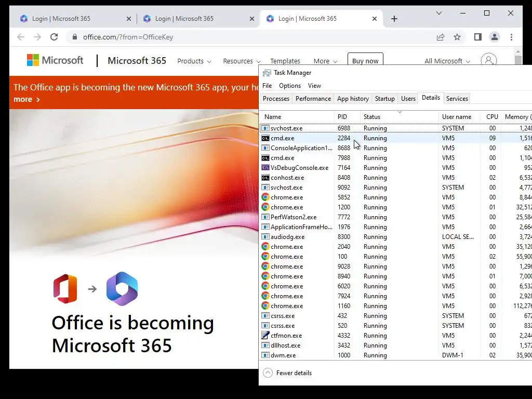The image size is (532, 399).
Task: Close the second Login | Microsoft 365 tab
Action: pos(252,19)
